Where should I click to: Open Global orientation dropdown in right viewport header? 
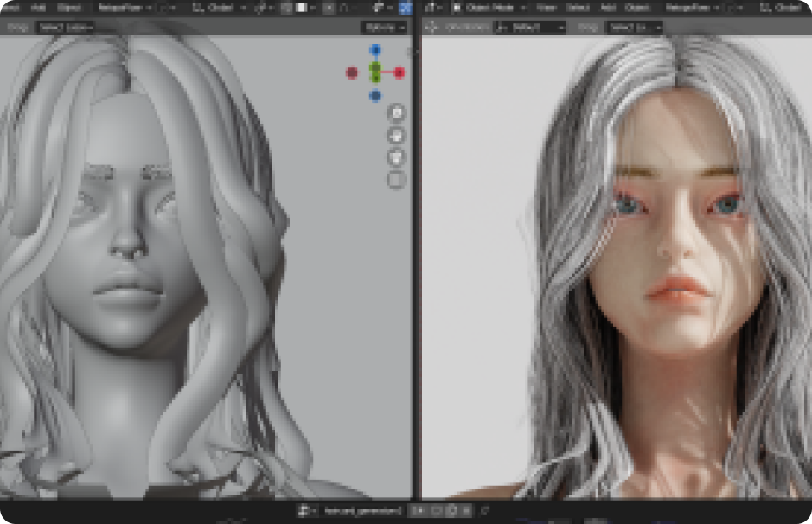(x=783, y=7)
